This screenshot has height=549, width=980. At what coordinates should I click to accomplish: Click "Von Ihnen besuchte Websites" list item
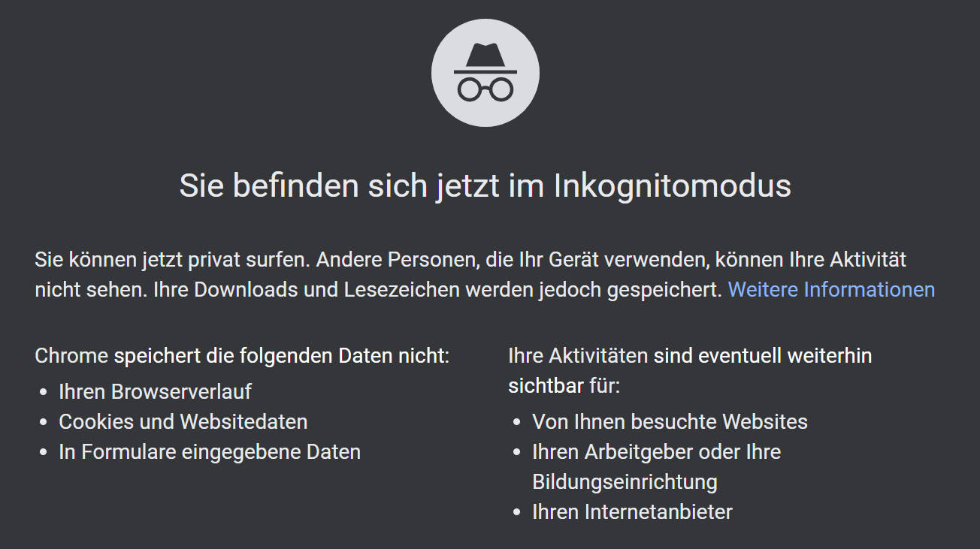tap(670, 421)
